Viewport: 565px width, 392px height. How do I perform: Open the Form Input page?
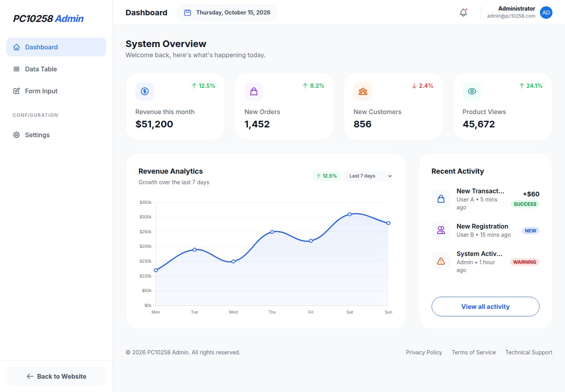pyautogui.click(x=56, y=91)
